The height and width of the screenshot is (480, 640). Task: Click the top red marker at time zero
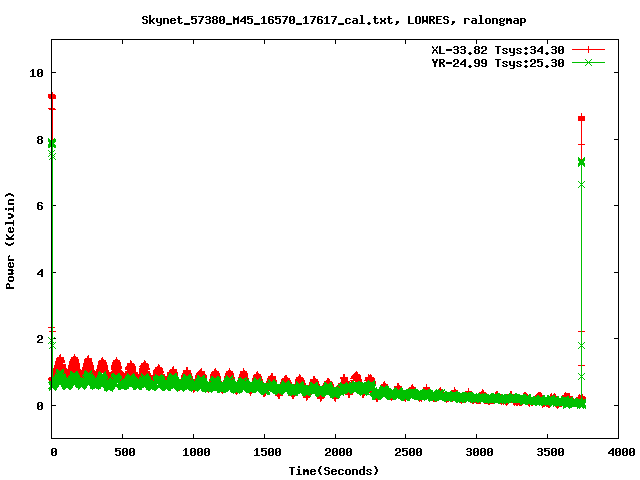point(52,97)
